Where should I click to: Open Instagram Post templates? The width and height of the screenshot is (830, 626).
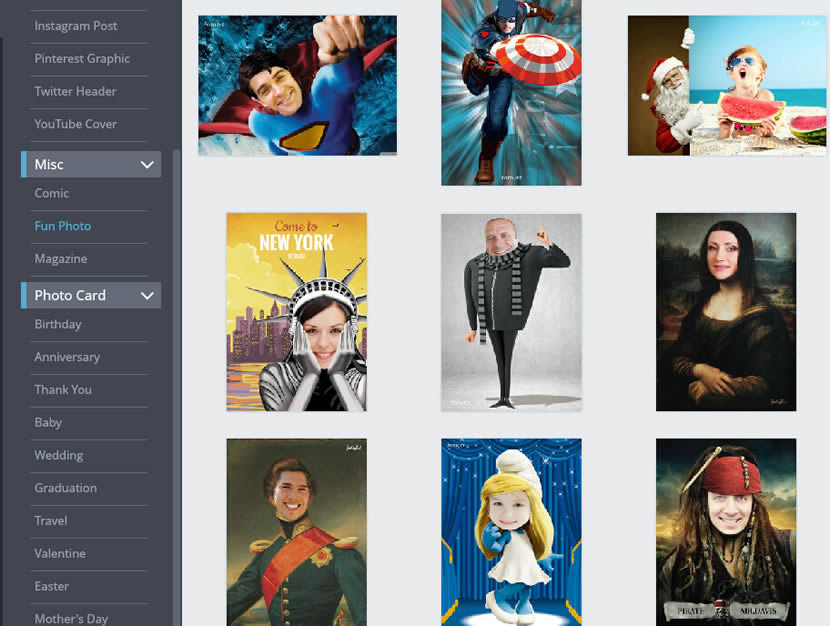point(76,26)
